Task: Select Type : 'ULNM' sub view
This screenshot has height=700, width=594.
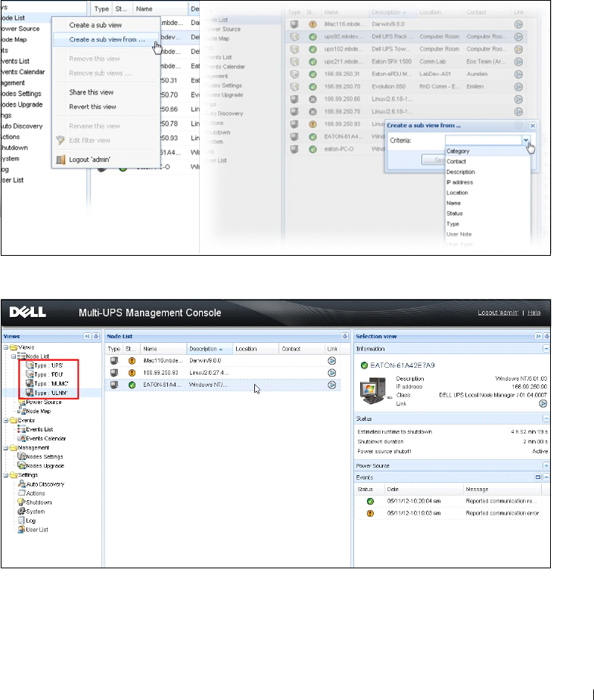Action: point(51,393)
